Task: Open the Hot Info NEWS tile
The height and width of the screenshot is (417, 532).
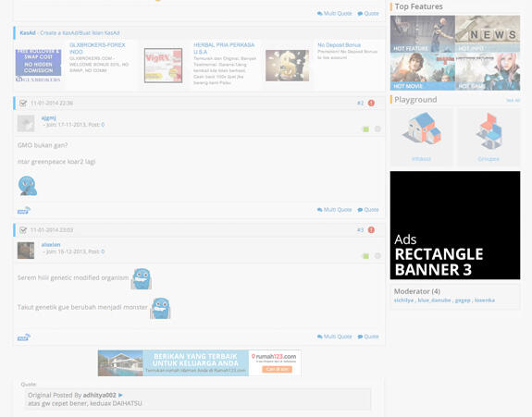Action: (488, 34)
